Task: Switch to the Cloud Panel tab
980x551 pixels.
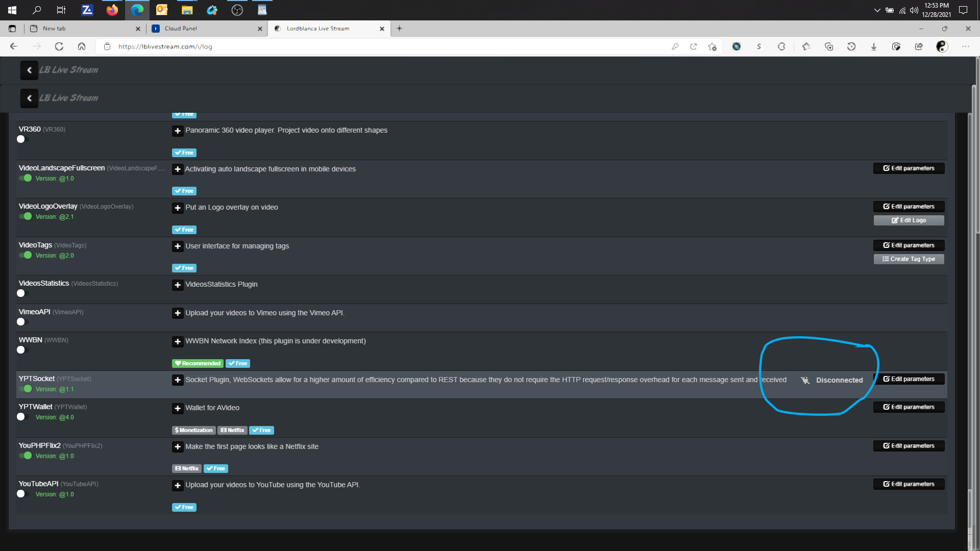Action: pyautogui.click(x=204, y=29)
